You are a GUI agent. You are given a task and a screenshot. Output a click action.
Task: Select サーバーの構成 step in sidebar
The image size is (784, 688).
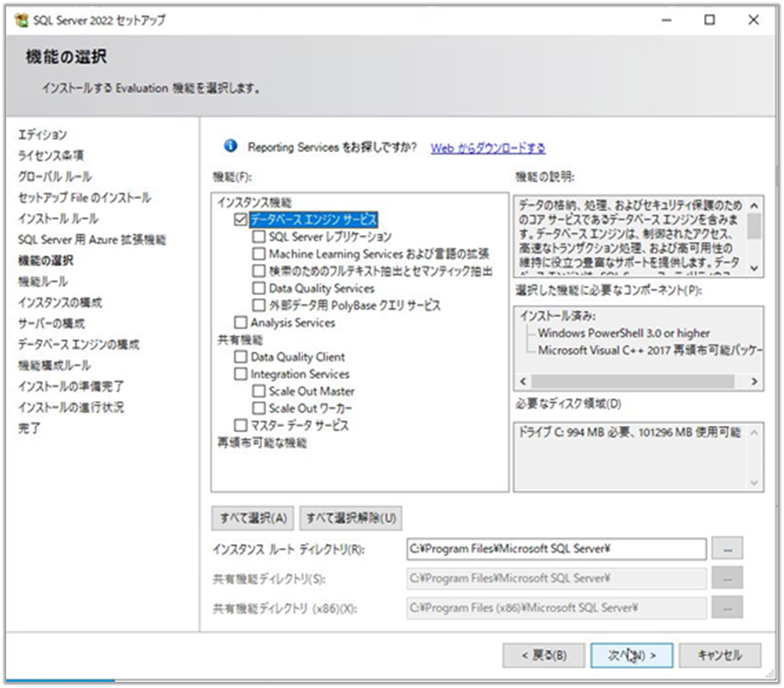[x=51, y=323]
